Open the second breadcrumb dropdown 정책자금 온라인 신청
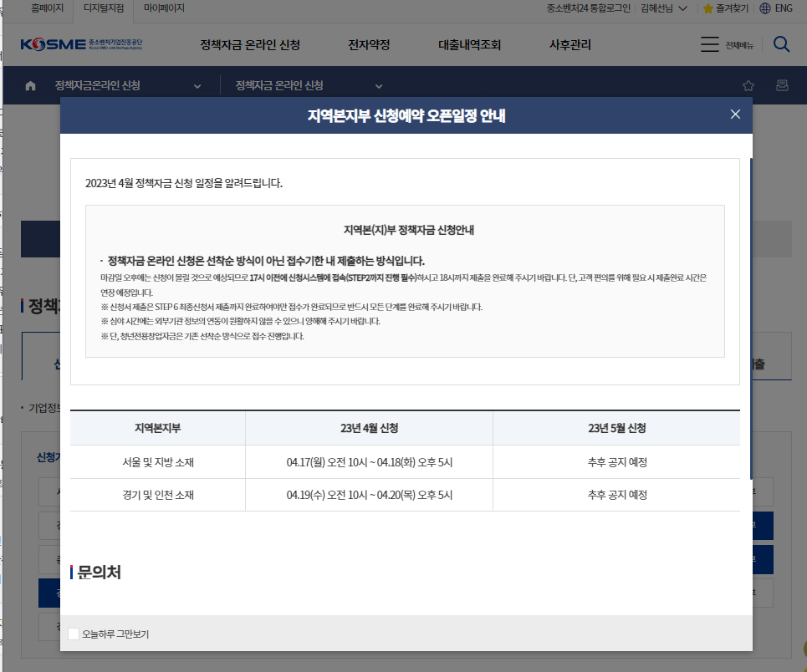This screenshot has height=672, width=807. [x=378, y=85]
